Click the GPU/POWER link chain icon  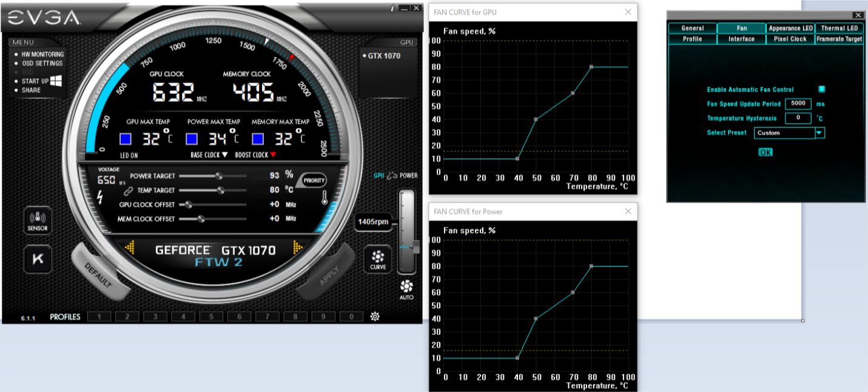392,176
